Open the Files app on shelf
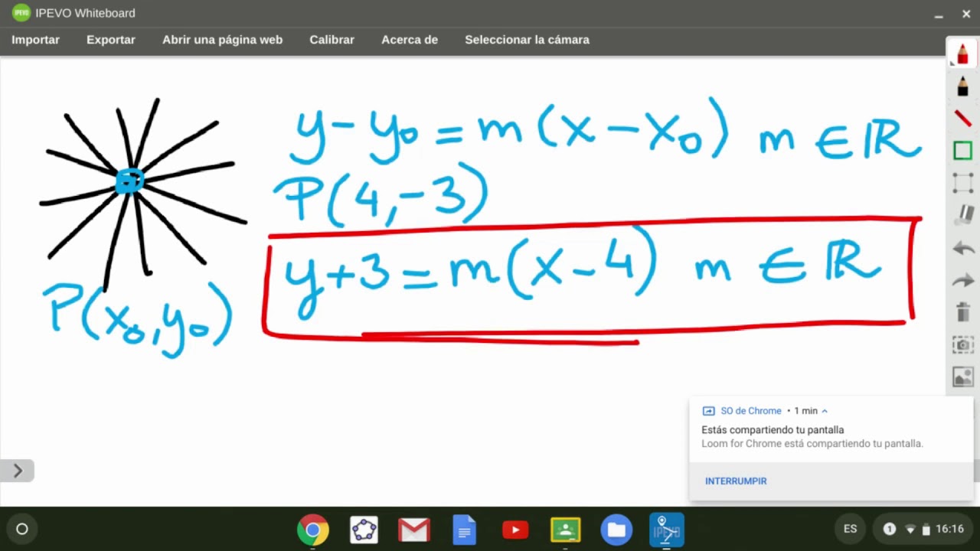The image size is (980, 551). (x=616, y=530)
